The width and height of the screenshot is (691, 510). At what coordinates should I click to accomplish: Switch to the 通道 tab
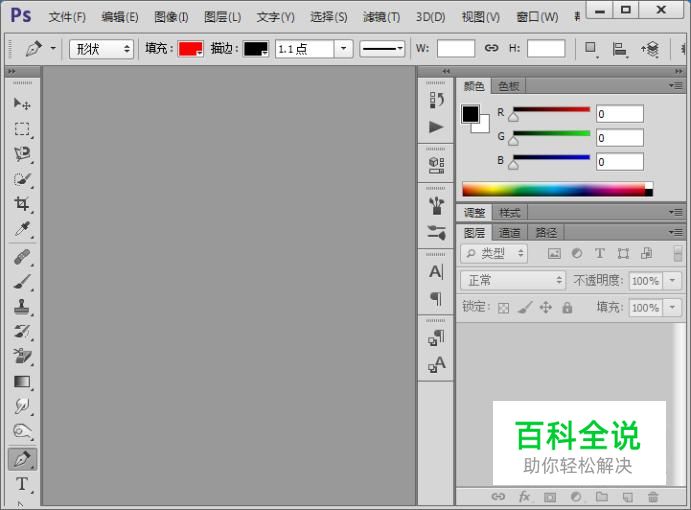tap(510, 232)
